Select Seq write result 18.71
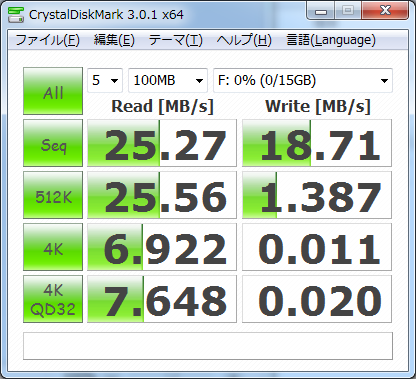This screenshot has height=379, width=416. click(317, 143)
